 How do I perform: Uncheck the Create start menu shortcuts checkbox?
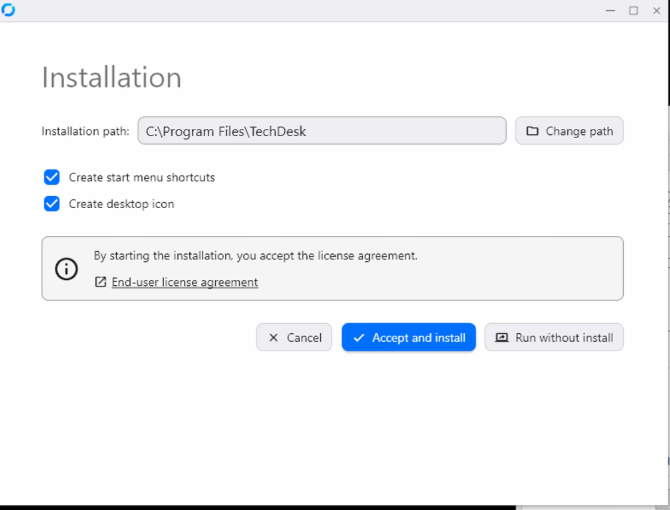(52, 177)
